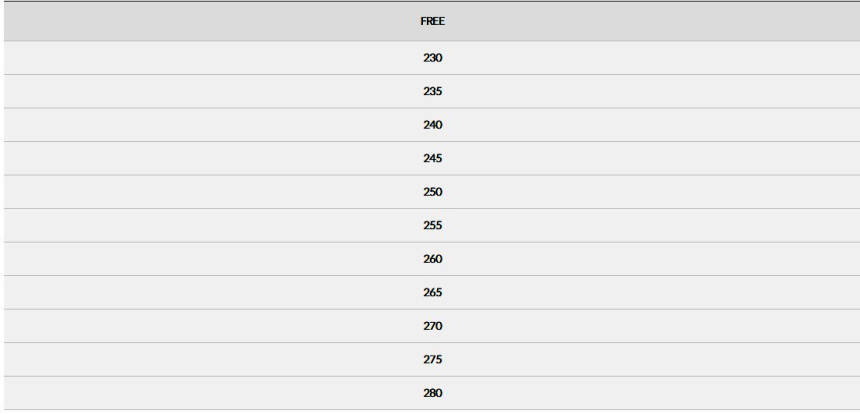
Task: Choose the value between 265 and 275
Action: (x=432, y=326)
